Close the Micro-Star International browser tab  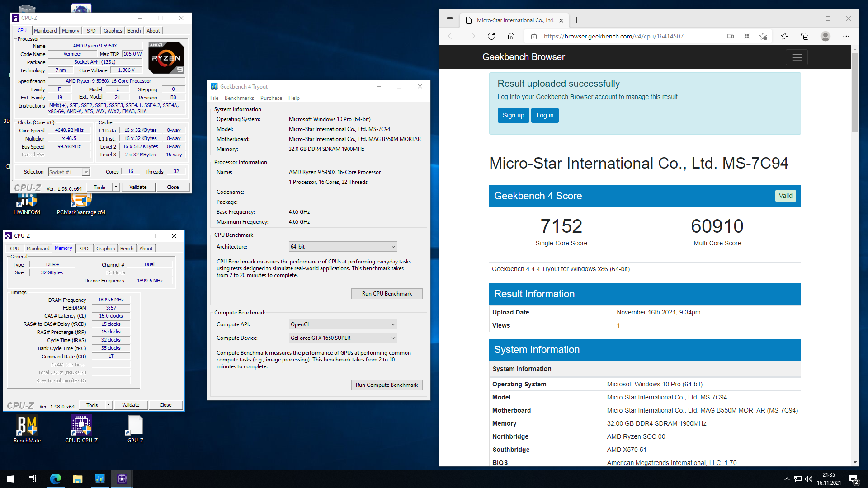[561, 20]
